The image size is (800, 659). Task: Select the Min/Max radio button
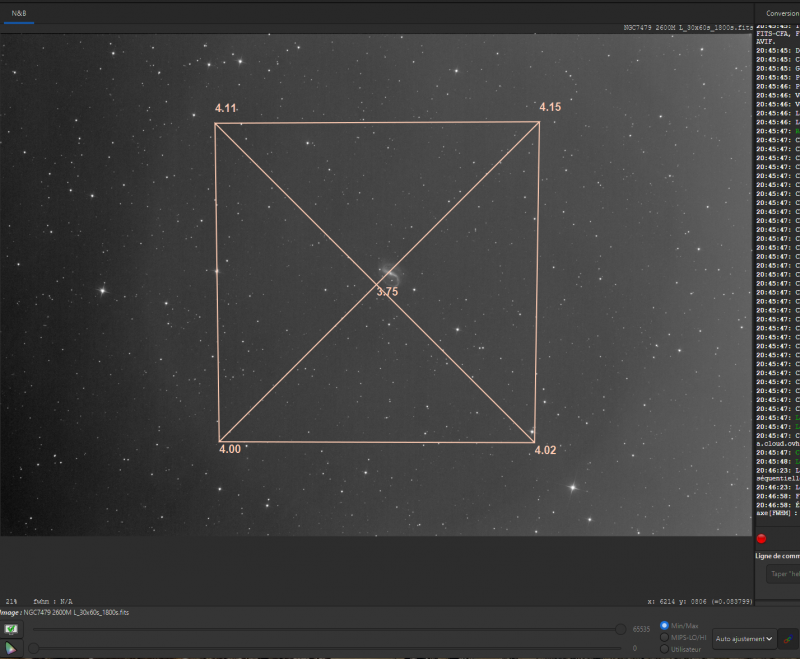(664, 625)
